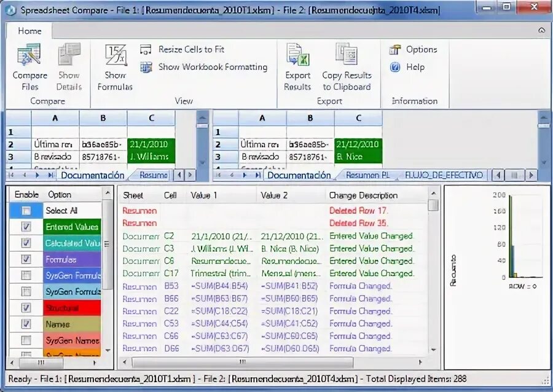This screenshot has height=392, width=553.
Task: Select Documentación tab in right file pane
Action: click(299, 175)
